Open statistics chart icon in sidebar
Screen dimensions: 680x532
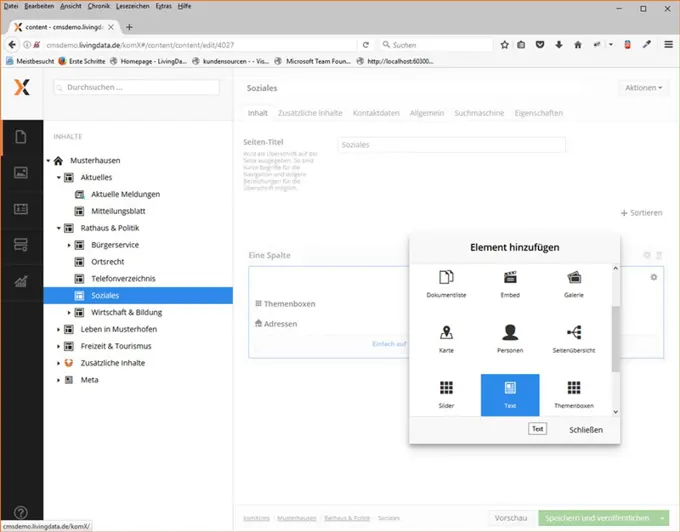(21, 281)
